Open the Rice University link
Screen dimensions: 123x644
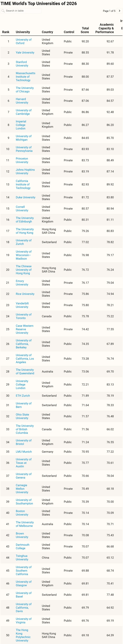25,294
